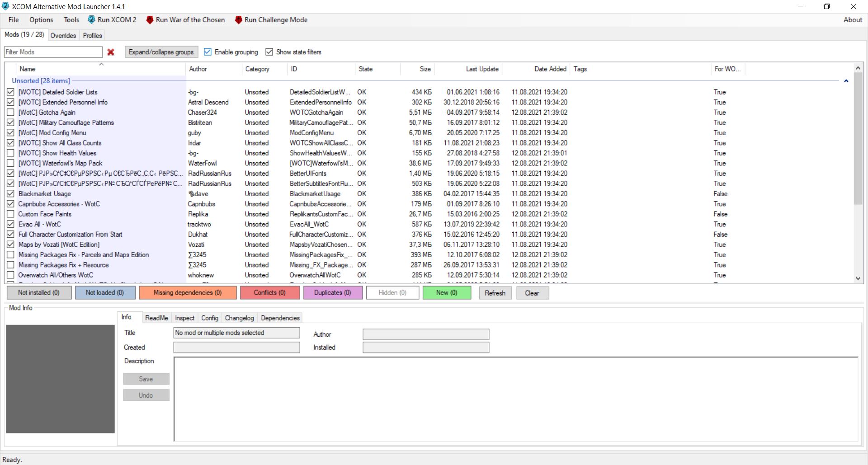Sort by Category column header
Viewport: 868px width, 465px height.
pyautogui.click(x=264, y=69)
